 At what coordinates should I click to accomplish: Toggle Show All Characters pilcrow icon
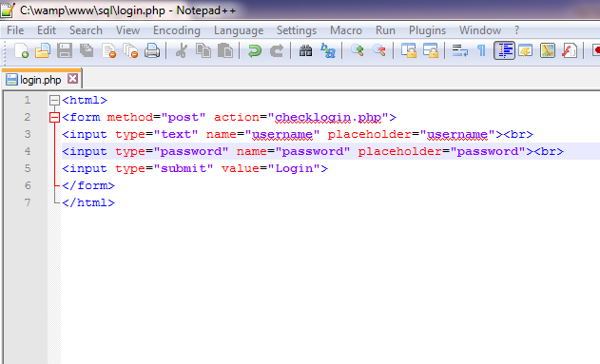481,50
